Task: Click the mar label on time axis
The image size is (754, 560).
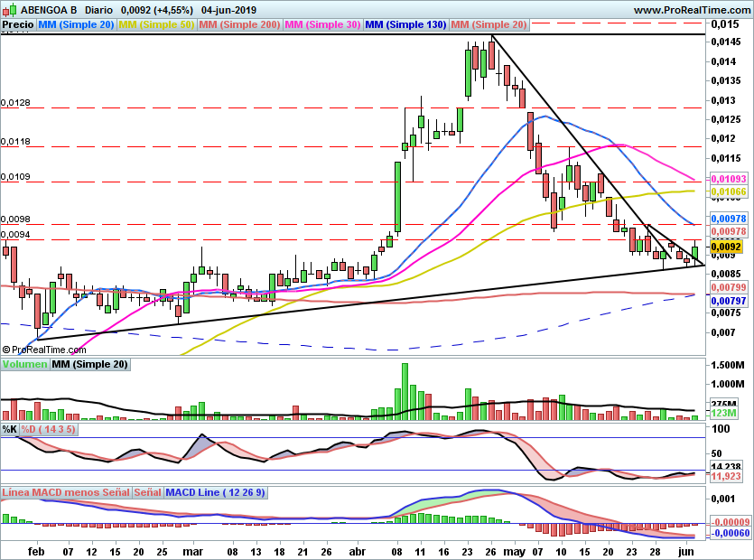Action: click(x=192, y=552)
